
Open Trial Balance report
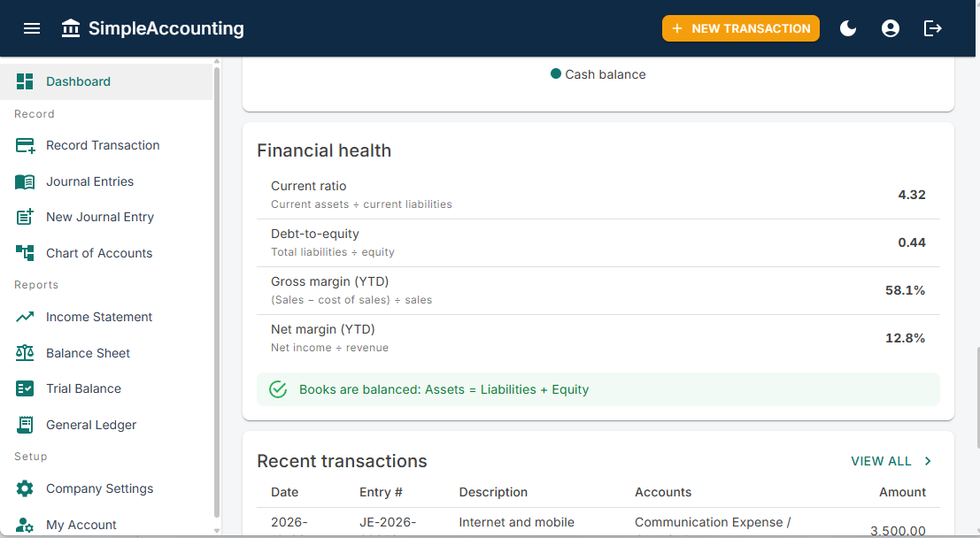(106, 388)
